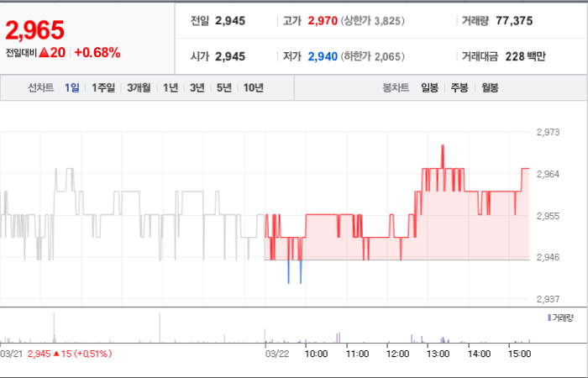Open the 주봉 candle chart
Image resolution: width=588 pixels, height=378 pixels.
(459, 87)
